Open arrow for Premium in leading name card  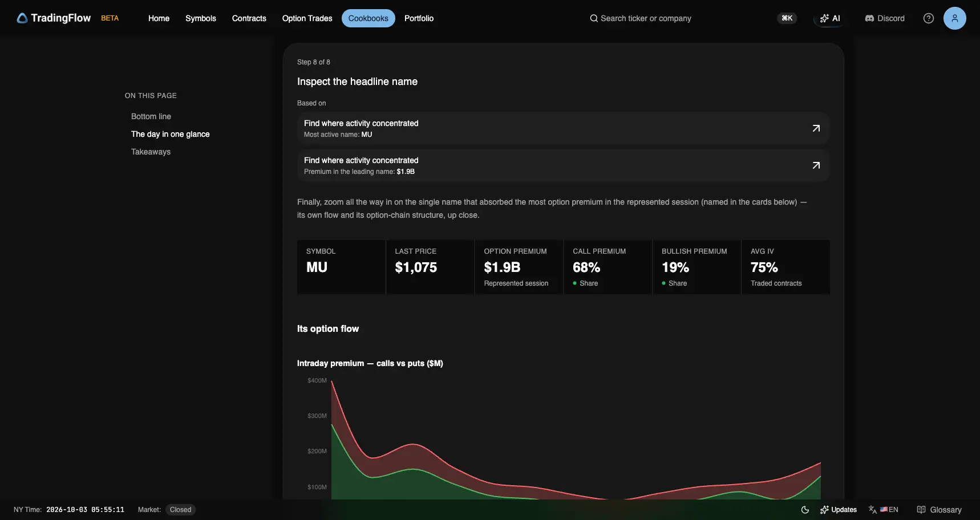816,165
